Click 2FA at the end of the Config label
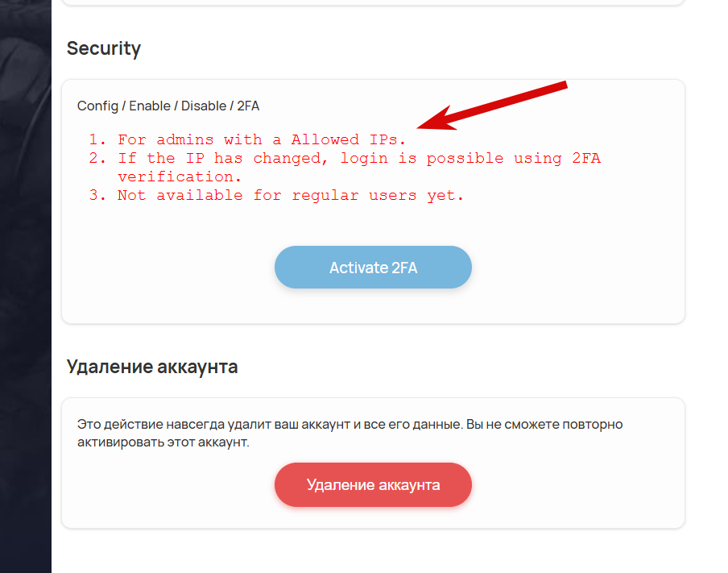 click(x=248, y=106)
